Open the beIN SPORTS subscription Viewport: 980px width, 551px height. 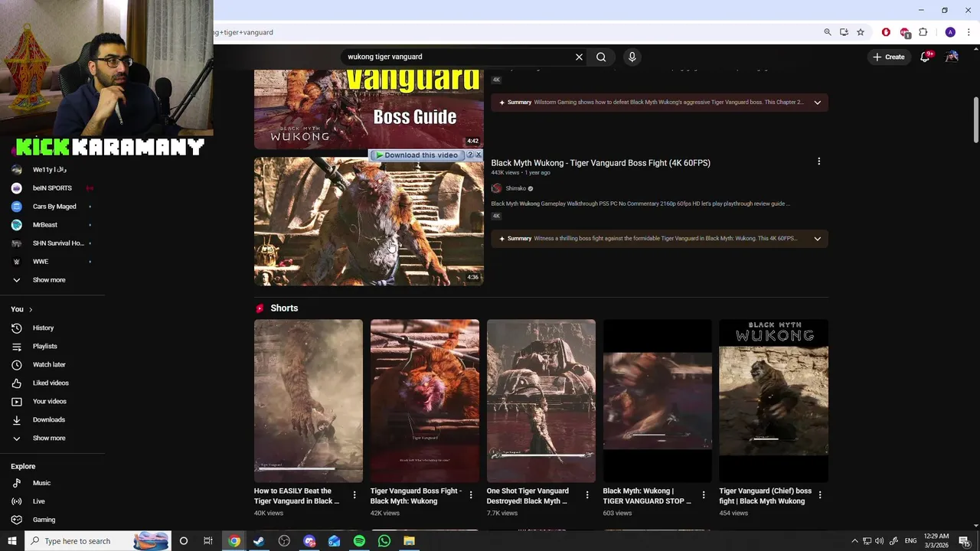tap(52, 188)
